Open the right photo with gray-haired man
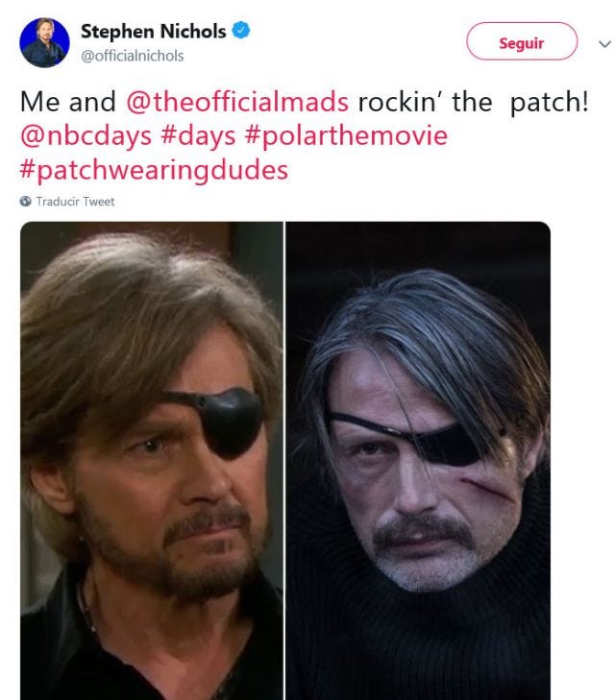 [418, 461]
